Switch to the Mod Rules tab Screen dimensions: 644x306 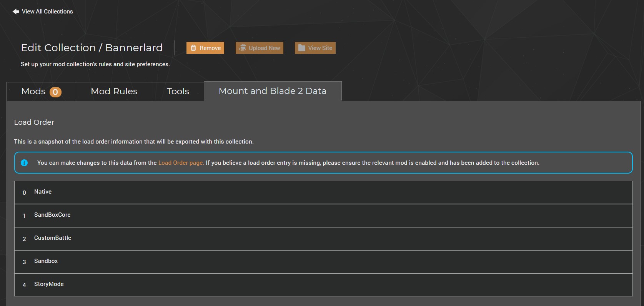(x=114, y=92)
